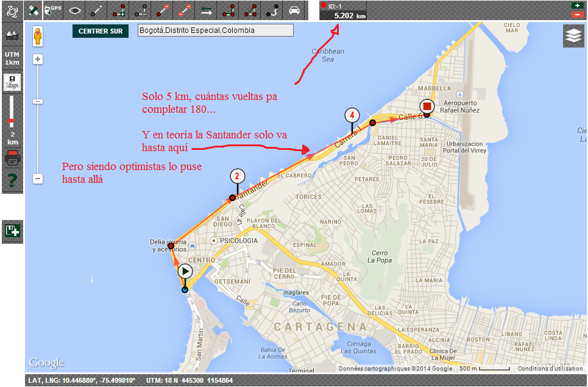Zoom out with the map minus button

tap(38, 179)
